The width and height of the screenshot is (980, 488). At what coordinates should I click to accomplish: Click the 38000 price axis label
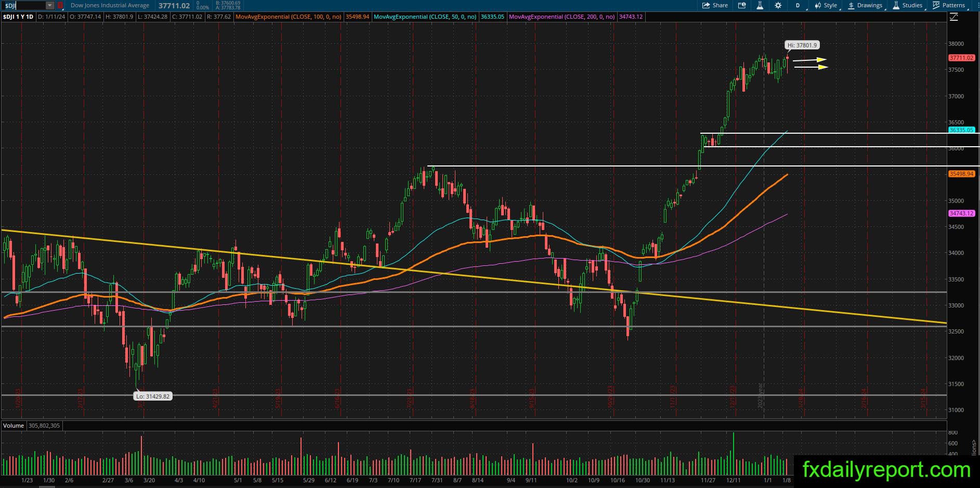tap(956, 44)
